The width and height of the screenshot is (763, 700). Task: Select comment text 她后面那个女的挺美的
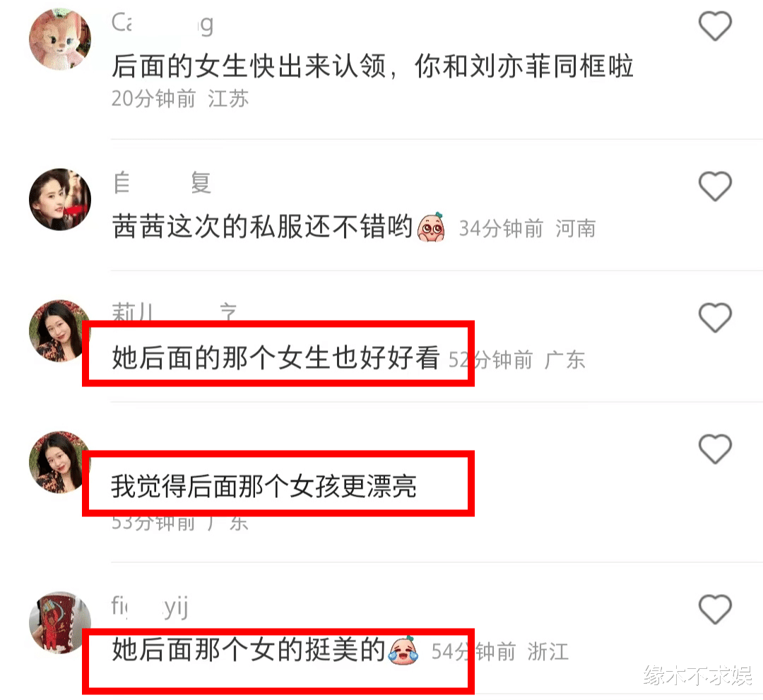[249, 650]
